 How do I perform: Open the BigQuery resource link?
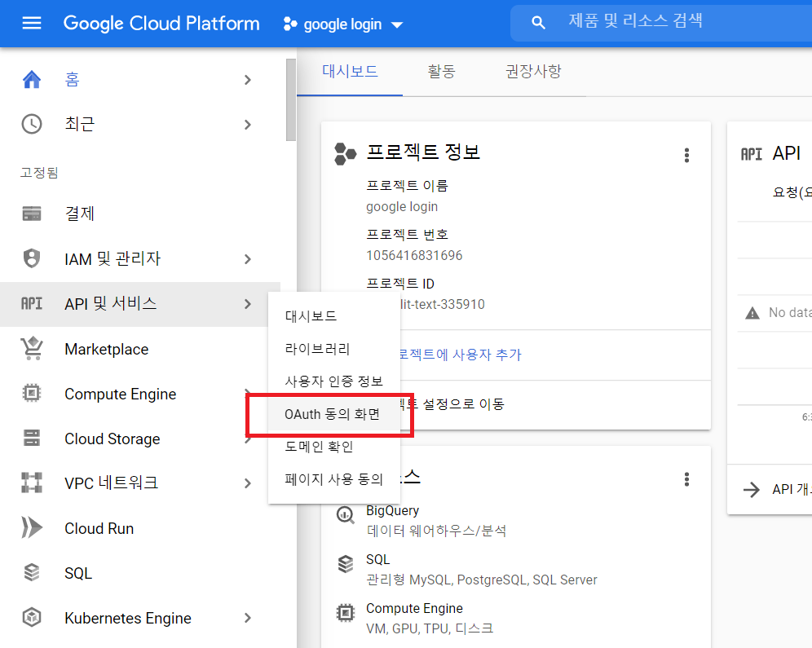[x=392, y=510]
